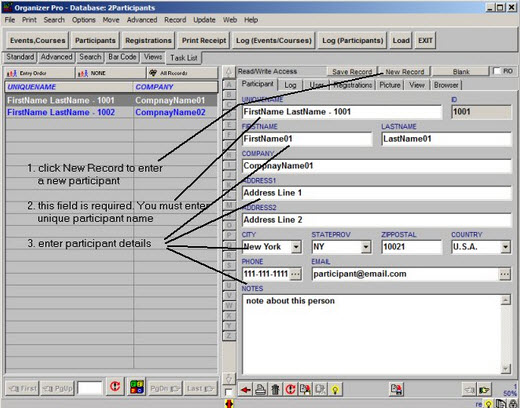
Task: Click the Registrations button
Action: [x=148, y=41]
